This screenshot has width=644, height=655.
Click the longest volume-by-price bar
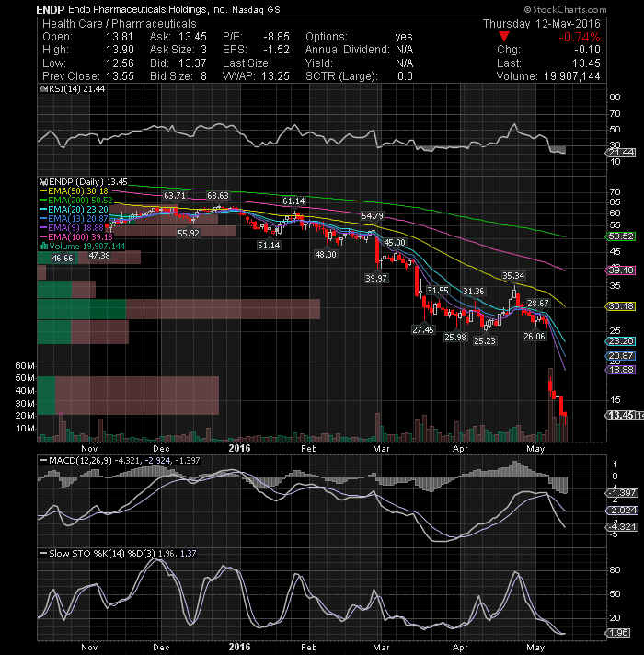pyautogui.click(x=178, y=309)
